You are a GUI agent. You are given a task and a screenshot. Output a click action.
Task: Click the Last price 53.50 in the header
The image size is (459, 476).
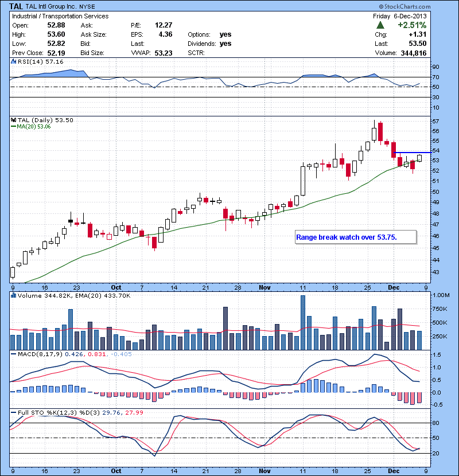[x=417, y=44]
